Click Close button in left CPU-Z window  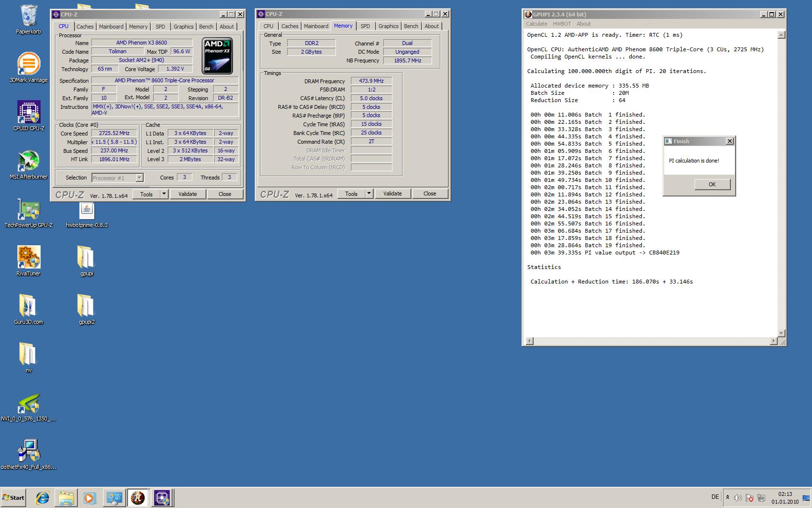[x=225, y=194]
